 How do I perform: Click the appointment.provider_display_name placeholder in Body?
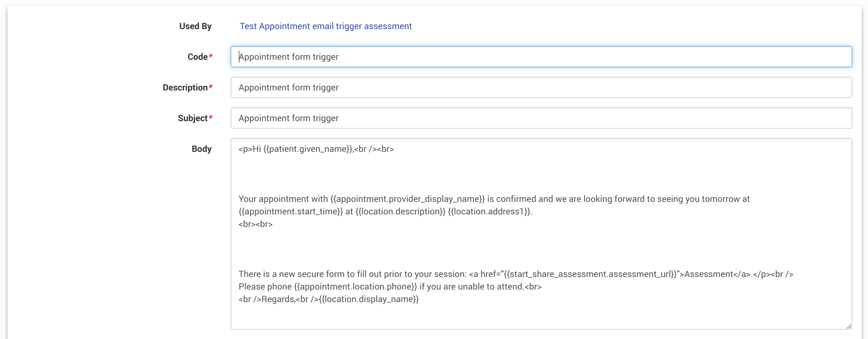click(407, 199)
